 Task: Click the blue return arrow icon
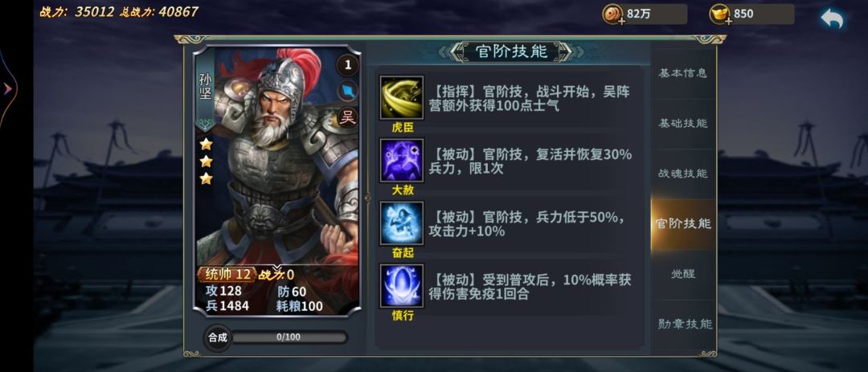832,18
